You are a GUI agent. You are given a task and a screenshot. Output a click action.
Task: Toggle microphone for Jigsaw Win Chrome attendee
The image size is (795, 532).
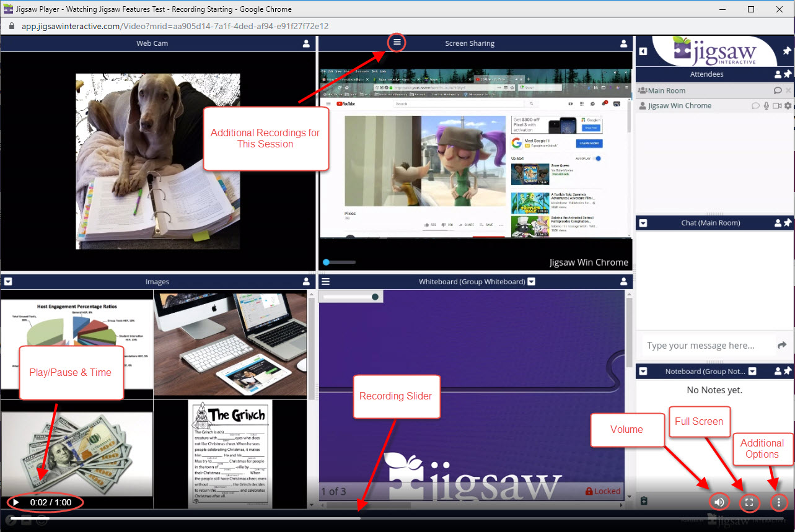pos(766,106)
